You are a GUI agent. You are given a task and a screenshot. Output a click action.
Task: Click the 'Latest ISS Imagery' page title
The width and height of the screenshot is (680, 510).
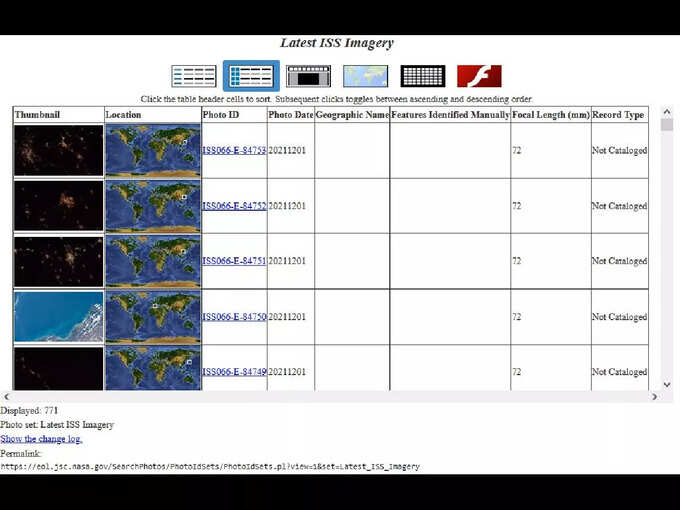point(337,43)
